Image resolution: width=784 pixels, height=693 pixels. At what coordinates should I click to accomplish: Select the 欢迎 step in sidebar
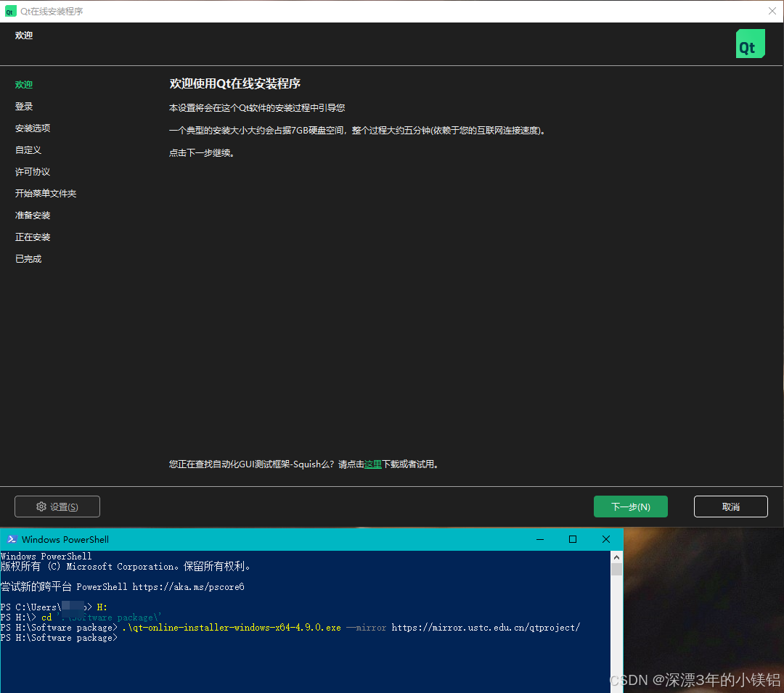pyautogui.click(x=24, y=84)
